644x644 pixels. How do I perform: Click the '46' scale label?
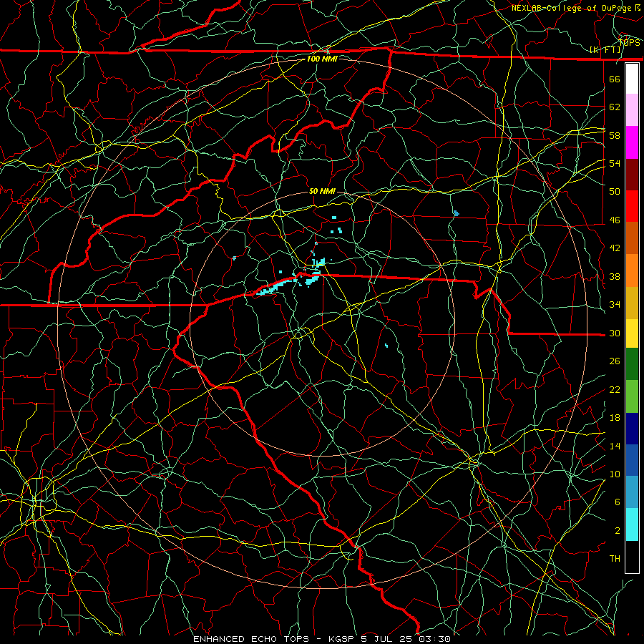pos(615,220)
